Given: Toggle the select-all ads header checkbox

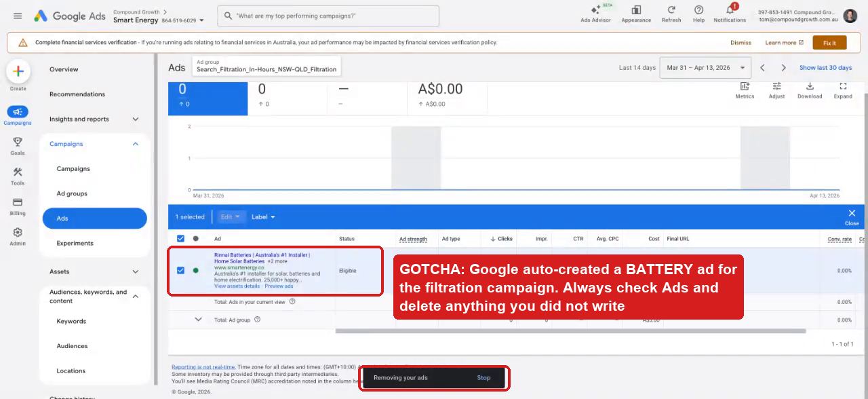Looking at the screenshot, I should pyautogui.click(x=180, y=239).
